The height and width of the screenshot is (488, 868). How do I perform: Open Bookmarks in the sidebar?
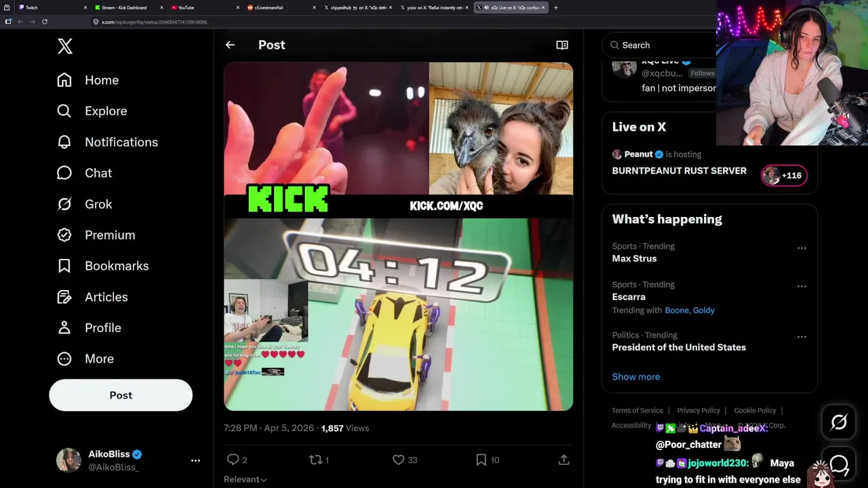103,266
